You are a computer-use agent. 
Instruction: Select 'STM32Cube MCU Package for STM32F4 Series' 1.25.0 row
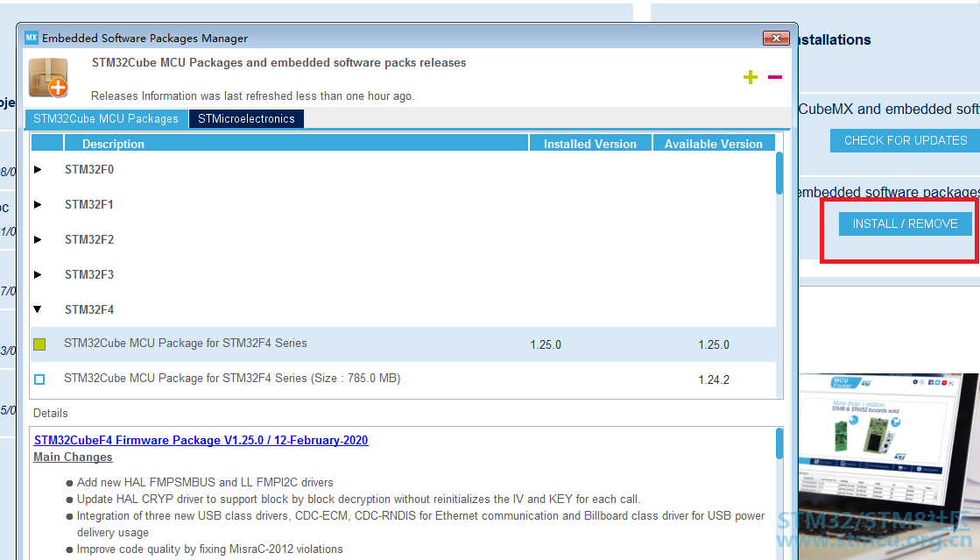coord(403,344)
